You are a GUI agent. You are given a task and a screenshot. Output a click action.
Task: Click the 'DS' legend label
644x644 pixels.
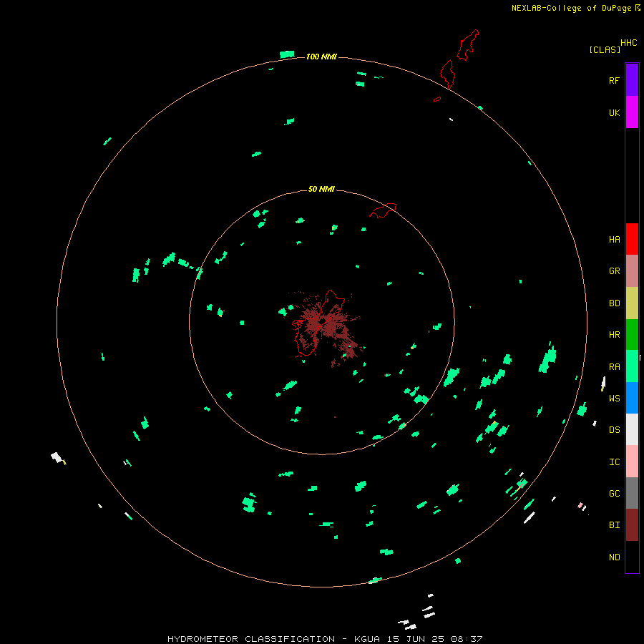tap(614, 430)
